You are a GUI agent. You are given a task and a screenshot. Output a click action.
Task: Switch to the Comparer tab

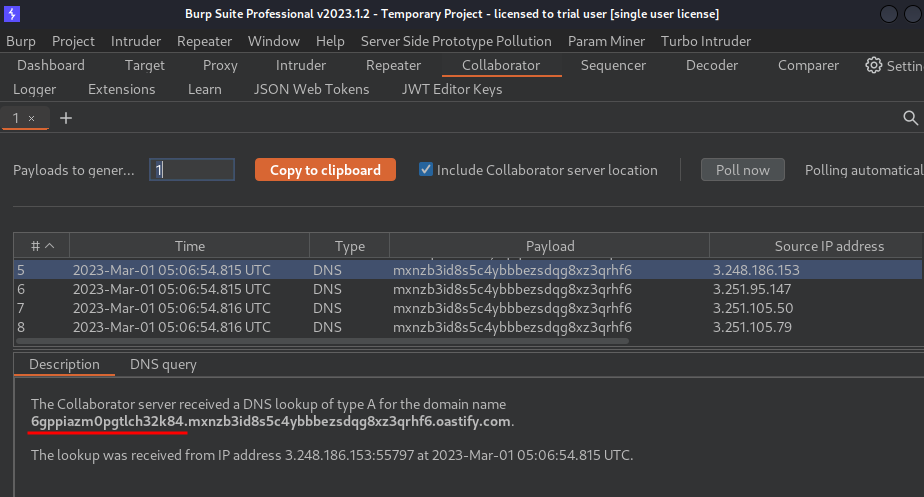[x=808, y=65]
